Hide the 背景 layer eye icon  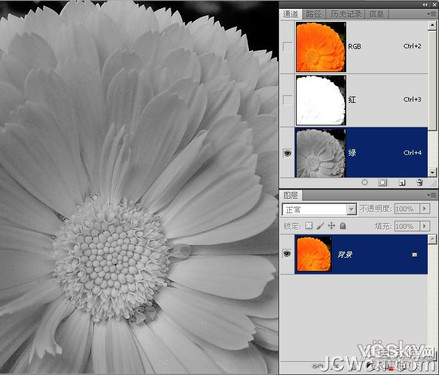click(x=287, y=254)
